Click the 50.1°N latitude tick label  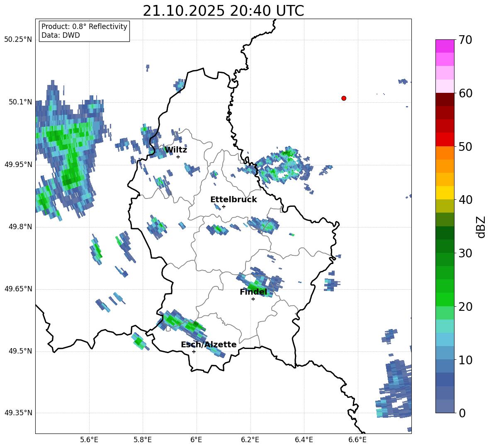[x=20, y=102]
